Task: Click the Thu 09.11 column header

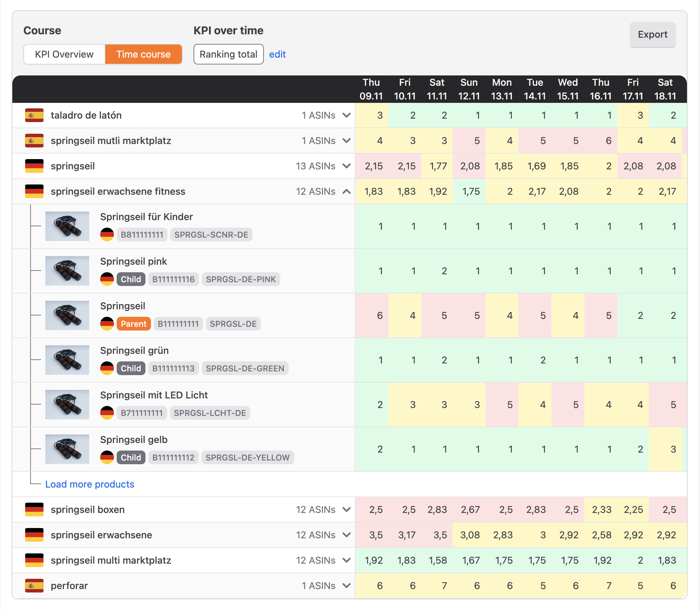Action: coord(371,89)
